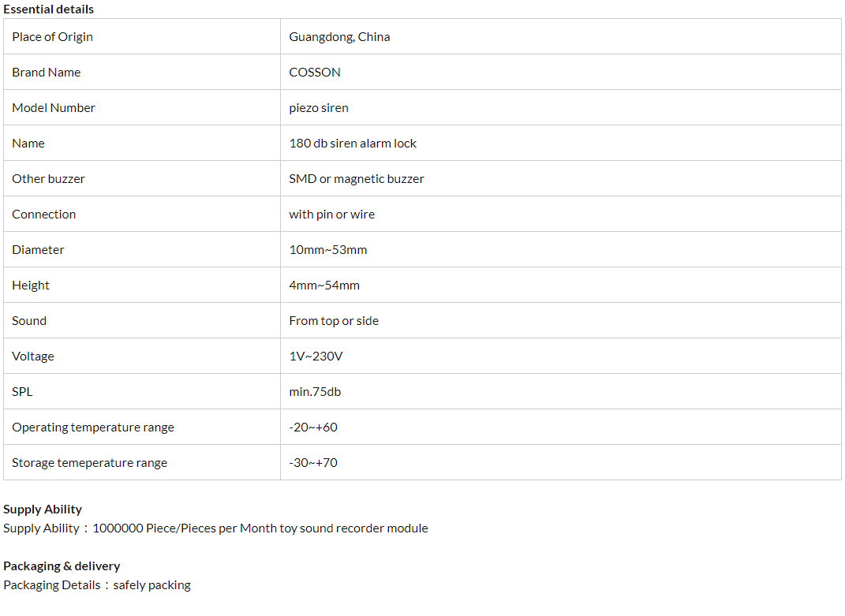Click the -20~+60 operating temperature value
The width and height of the screenshot is (845, 616).
[x=312, y=427]
